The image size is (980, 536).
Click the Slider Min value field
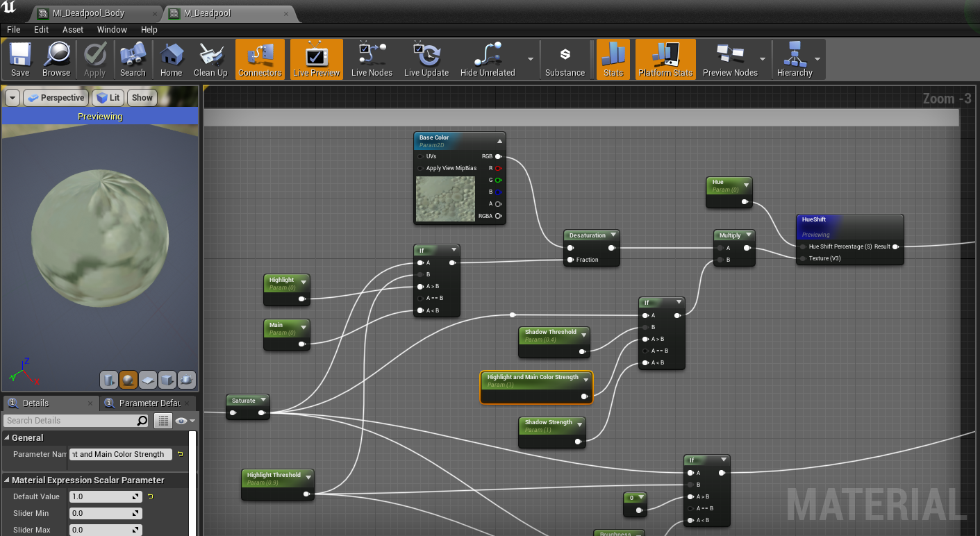[106, 513]
